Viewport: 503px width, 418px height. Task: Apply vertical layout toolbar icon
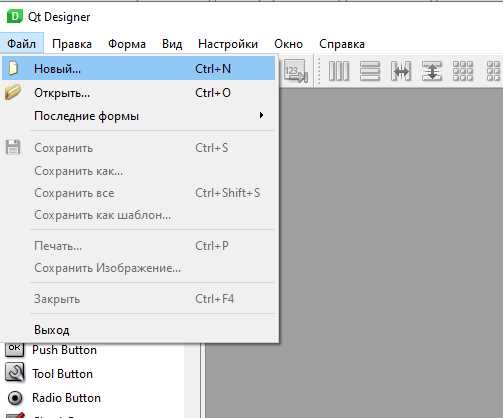370,71
